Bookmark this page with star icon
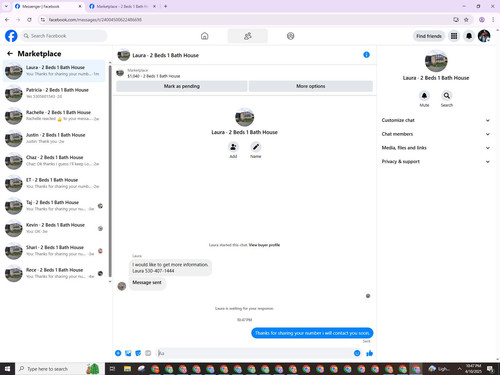This screenshot has width=500, height=375. (x=466, y=20)
